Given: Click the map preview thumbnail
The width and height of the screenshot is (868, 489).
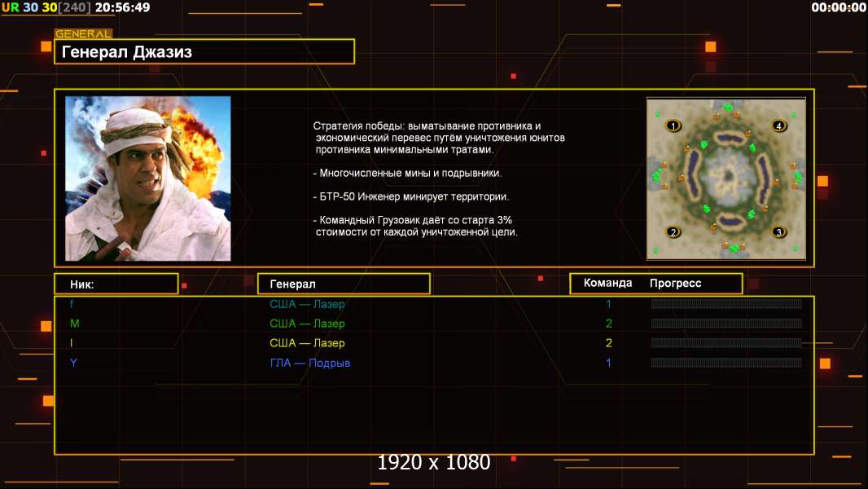Looking at the screenshot, I should coord(726,178).
